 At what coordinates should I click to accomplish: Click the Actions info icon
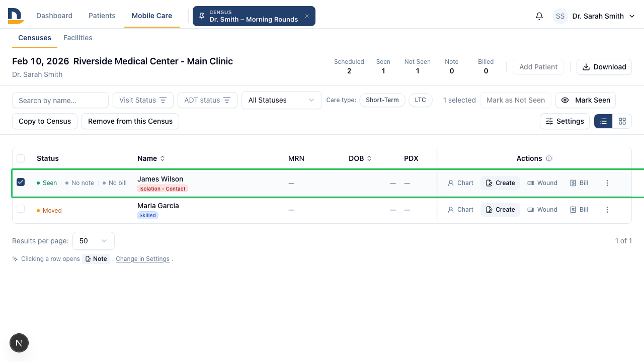pyautogui.click(x=549, y=158)
